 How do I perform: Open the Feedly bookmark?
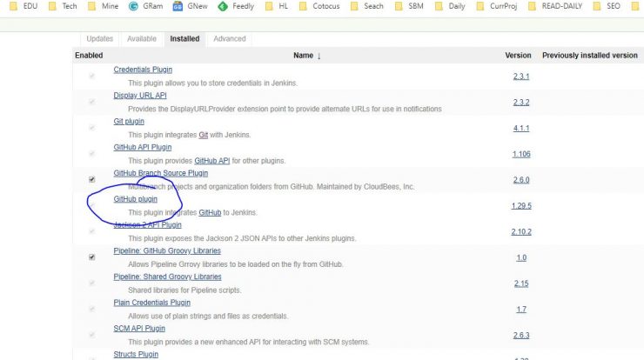(236, 6)
